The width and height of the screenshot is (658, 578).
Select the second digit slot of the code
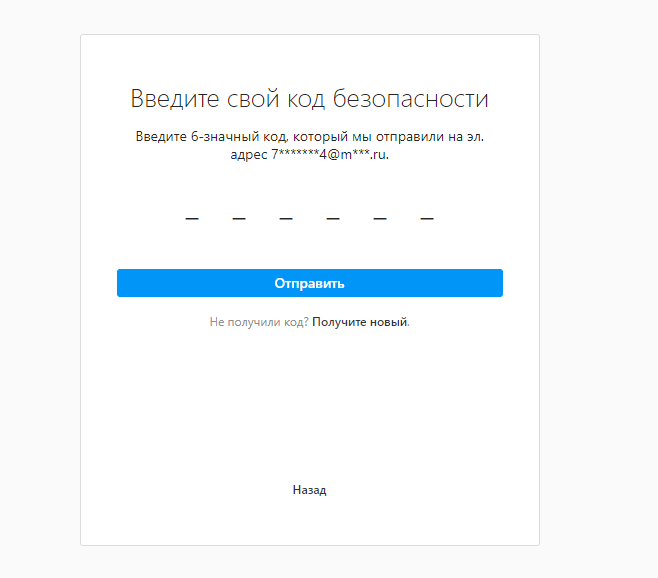[x=239, y=211]
